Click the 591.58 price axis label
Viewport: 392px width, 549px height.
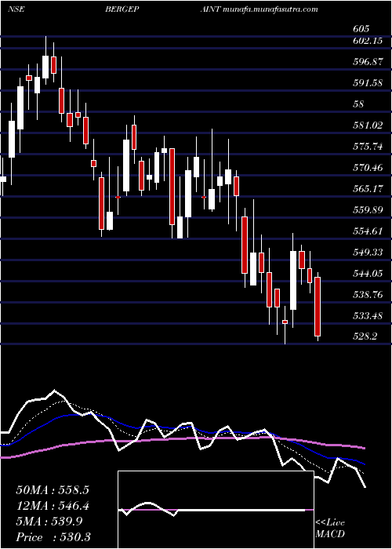coord(368,83)
